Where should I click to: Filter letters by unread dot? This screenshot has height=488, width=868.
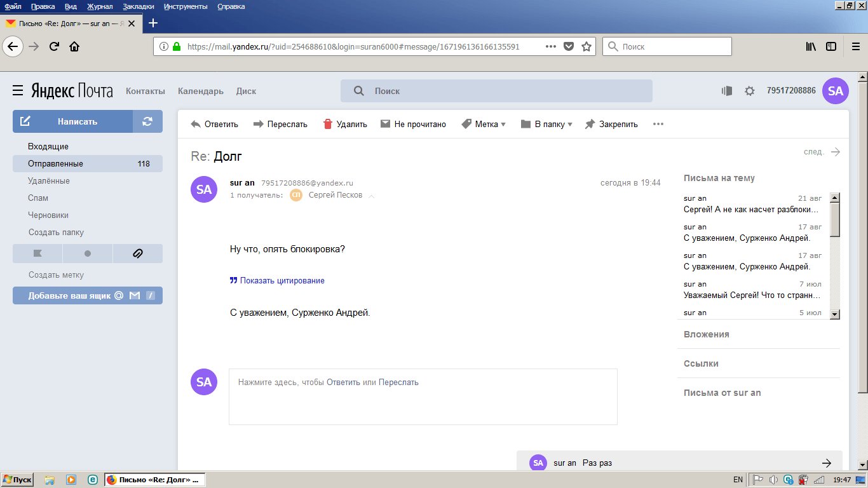[88, 254]
